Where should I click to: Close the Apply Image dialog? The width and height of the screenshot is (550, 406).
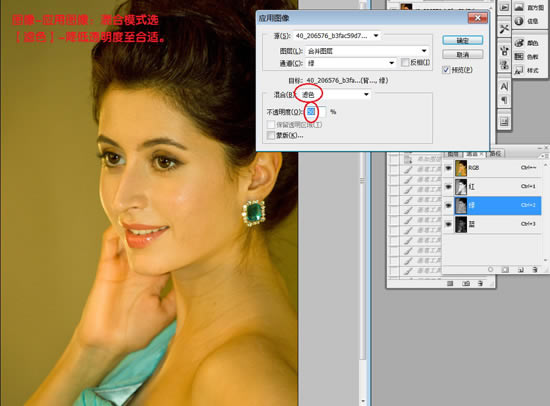477,18
